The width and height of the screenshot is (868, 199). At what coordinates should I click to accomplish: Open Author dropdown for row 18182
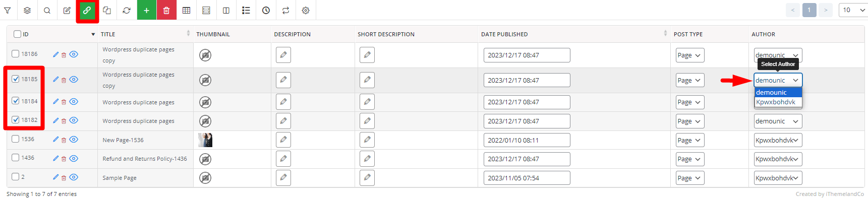tap(778, 121)
